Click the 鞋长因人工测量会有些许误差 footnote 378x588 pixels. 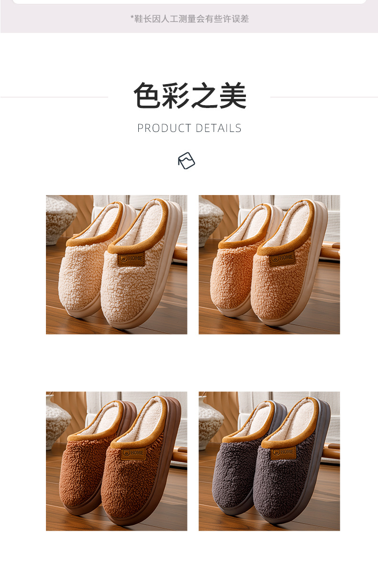pyautogui.click(x=189, y=19)
